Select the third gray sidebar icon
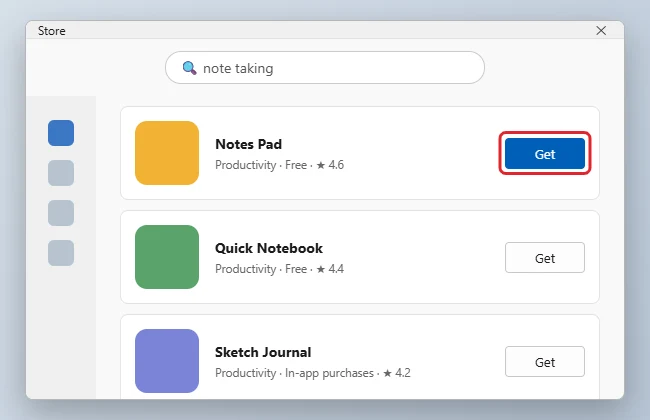650x420 pixels. pos(61,213)
